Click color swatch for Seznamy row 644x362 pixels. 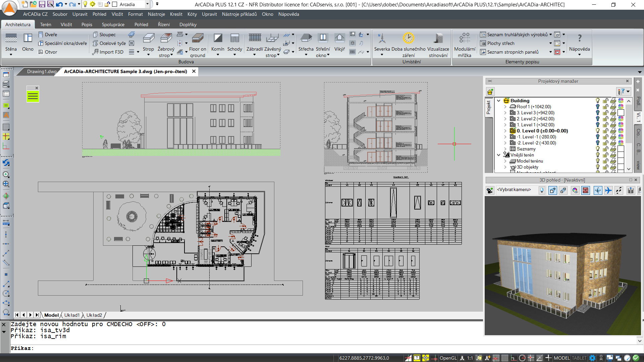point(621,149)
